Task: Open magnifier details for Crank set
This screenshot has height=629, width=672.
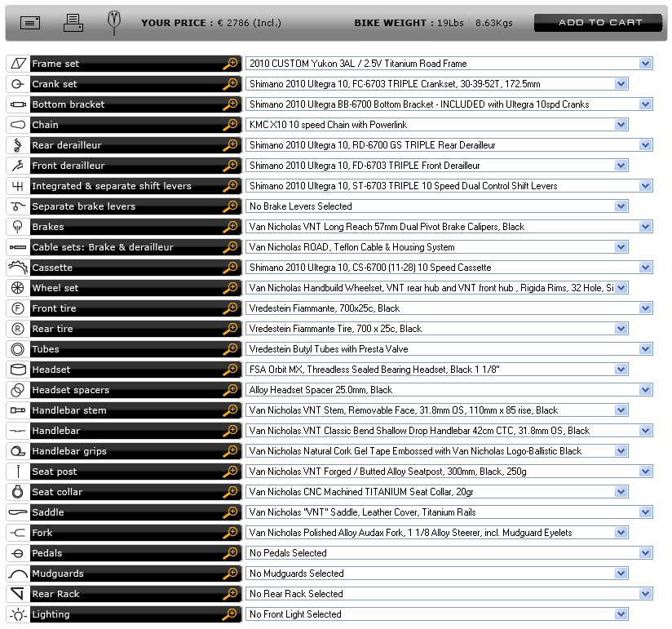Action: [x=231, y=84]
